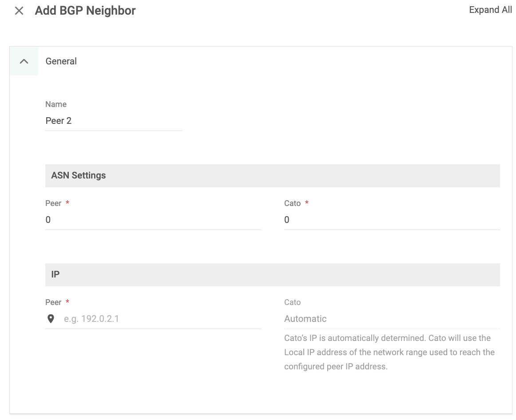Click the Name label above Peer 2
The image size is (516, 420).
(56, 104)
